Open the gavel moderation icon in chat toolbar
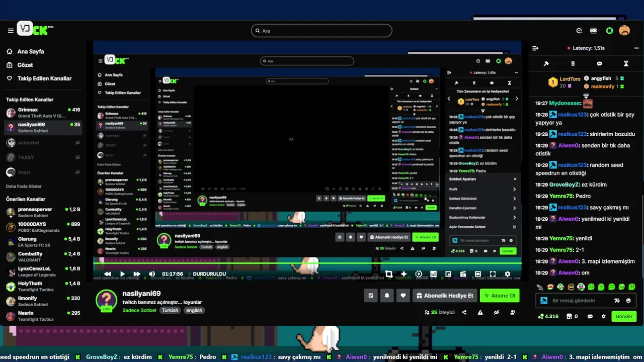This screenshot has width=644, height=362. click(x=546, y=64)
